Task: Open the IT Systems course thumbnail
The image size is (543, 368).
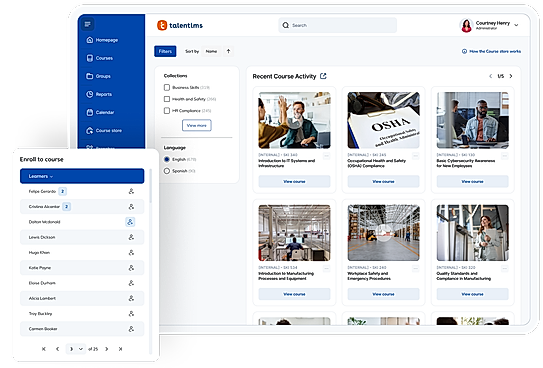Action: point(294,120)
